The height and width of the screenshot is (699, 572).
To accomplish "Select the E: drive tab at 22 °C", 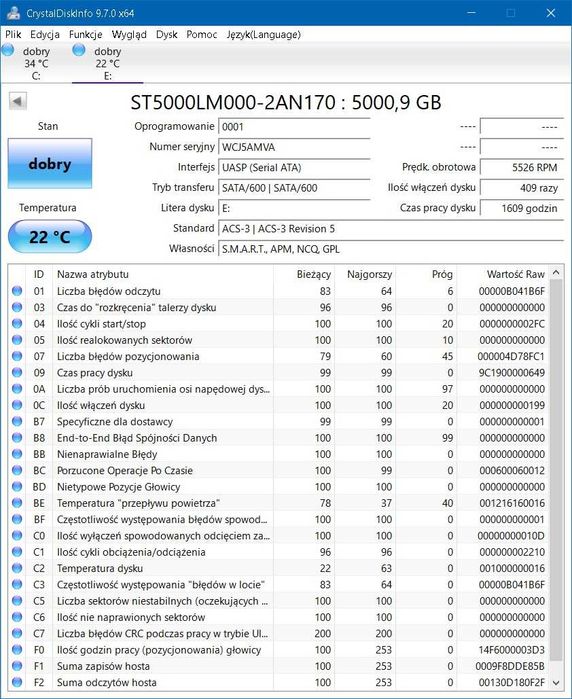I will coord(107,63).
